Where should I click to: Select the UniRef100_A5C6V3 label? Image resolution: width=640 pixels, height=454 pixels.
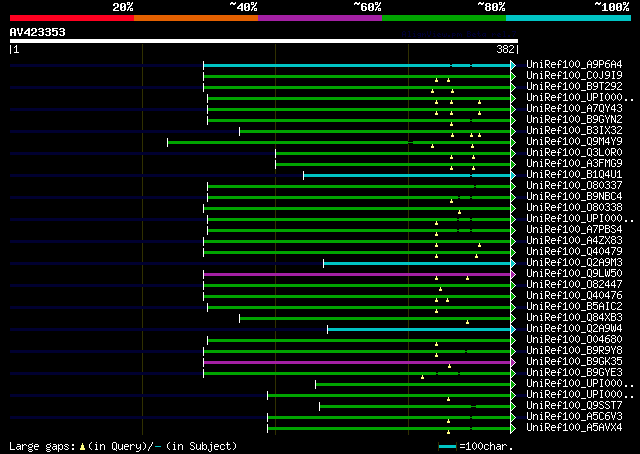(574, 417)
